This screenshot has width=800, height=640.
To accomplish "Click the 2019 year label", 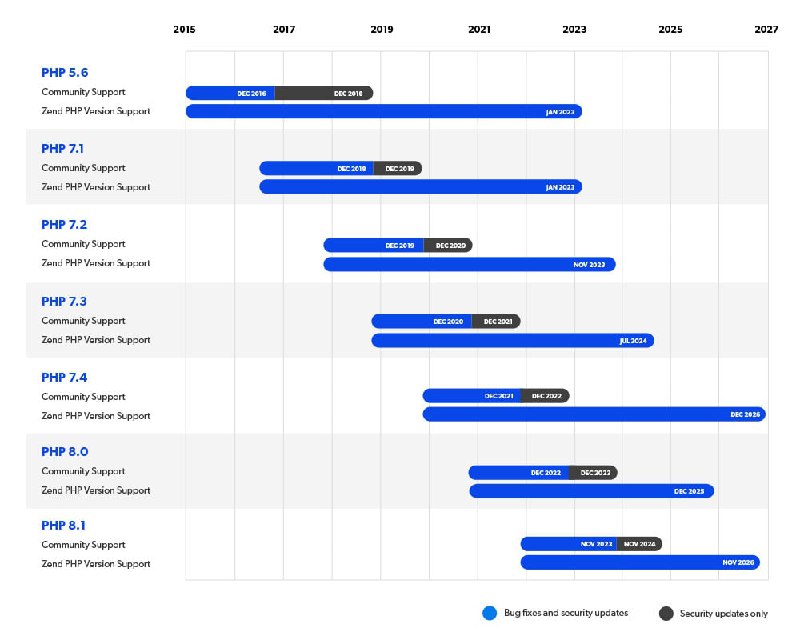I will pos(382,30).
